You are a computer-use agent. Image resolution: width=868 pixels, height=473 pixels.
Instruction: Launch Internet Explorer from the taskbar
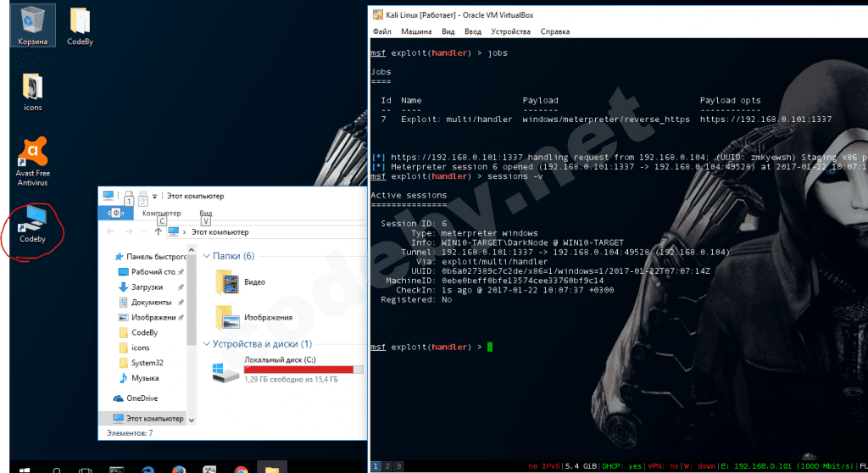pos(147,470)
